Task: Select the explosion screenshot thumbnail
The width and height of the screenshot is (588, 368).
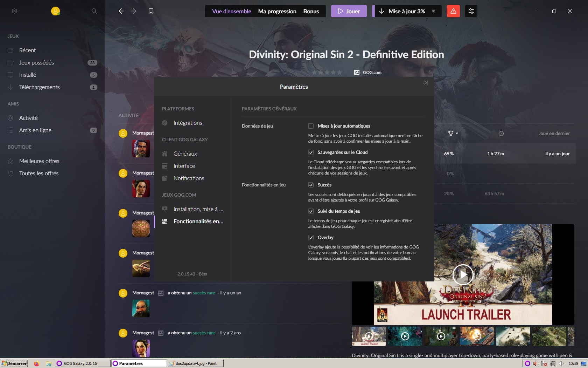Action: (x=477, y=336)
